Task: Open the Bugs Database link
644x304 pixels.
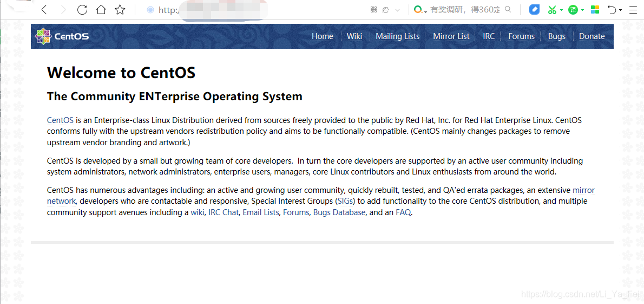Action: point(339,212)
